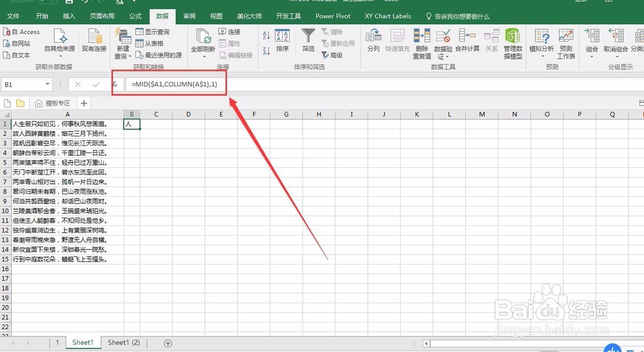644x352 pixels.
Task: Switch to 审阅 (Review) tab
Action: point(189,16)
